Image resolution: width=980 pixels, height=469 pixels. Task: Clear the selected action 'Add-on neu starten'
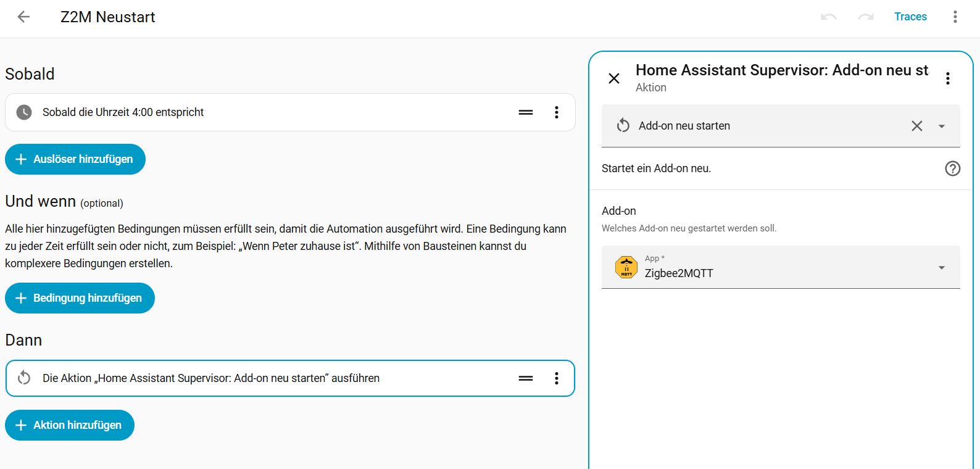tap(917, 126)
